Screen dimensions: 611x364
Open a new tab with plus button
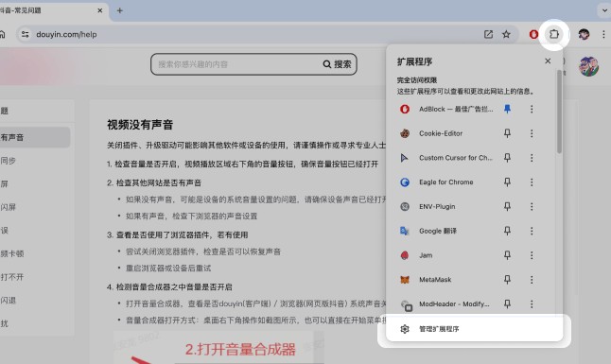(119, 10)
